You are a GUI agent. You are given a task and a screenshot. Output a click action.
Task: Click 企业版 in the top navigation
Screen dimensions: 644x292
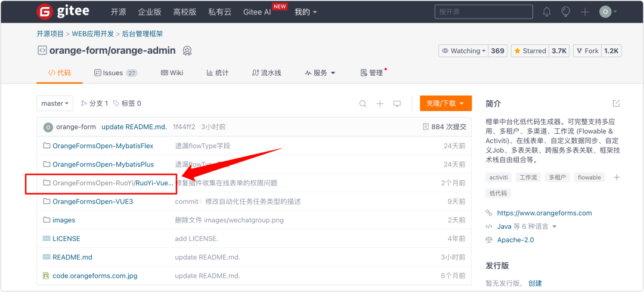pos(150,12)
